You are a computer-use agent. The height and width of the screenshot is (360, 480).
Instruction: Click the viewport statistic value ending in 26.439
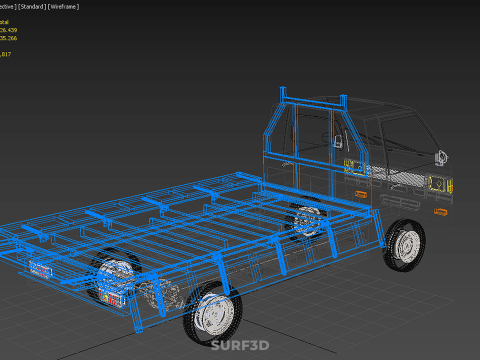pos(8,30)
